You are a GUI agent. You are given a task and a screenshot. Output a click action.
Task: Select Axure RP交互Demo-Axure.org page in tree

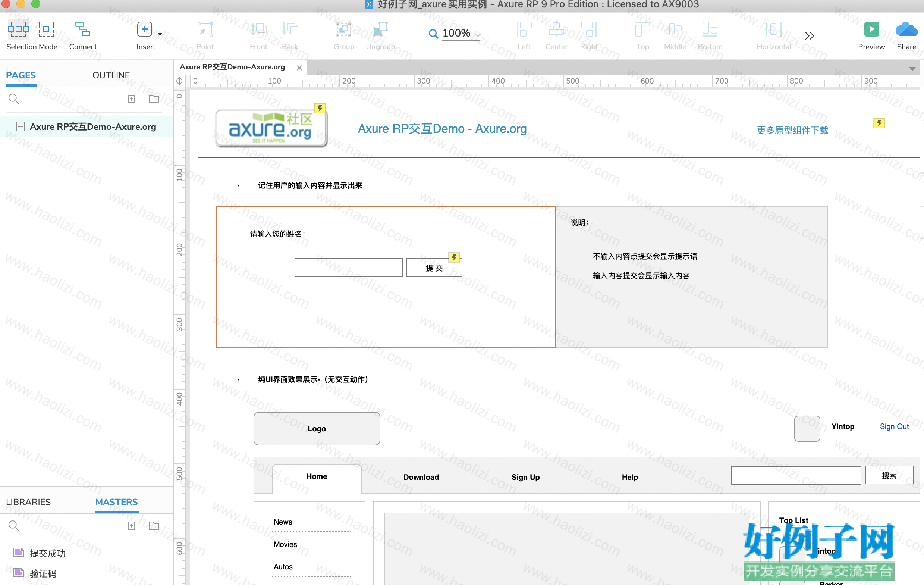[87, 126]
